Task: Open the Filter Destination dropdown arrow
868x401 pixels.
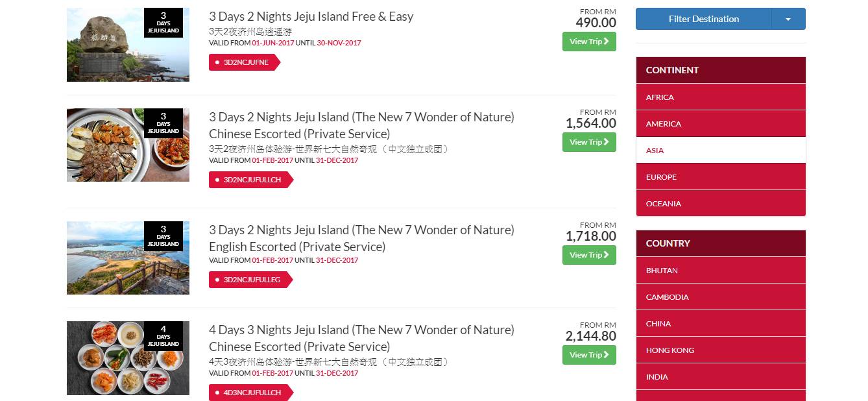Action: tap(788, 19)
